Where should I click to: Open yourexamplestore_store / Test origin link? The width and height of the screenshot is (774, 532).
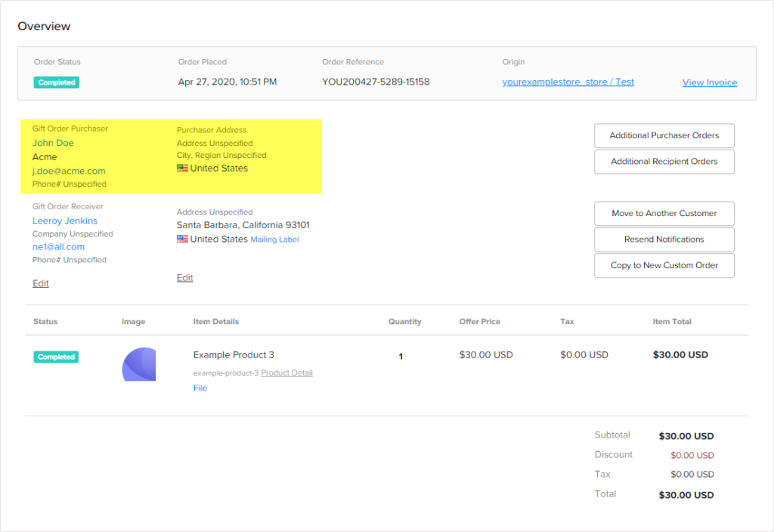click(x=568, y=82)
